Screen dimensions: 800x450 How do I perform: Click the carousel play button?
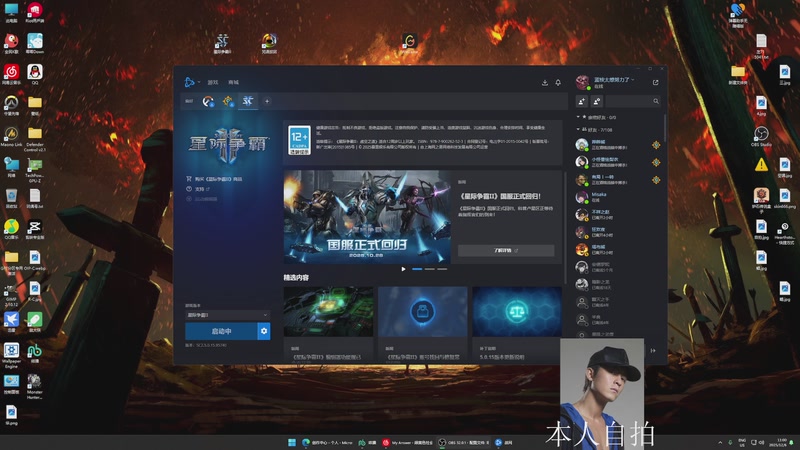click(x=404, y=269)
